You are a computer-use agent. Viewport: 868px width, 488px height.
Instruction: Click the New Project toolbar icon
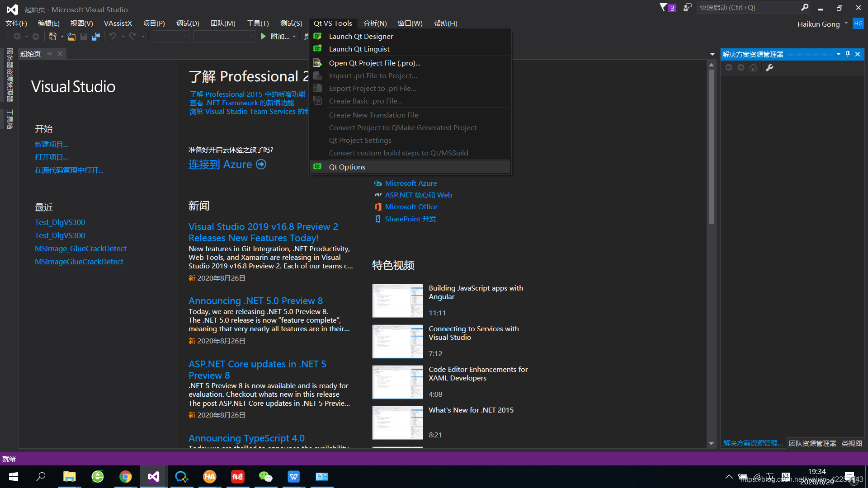52,37
